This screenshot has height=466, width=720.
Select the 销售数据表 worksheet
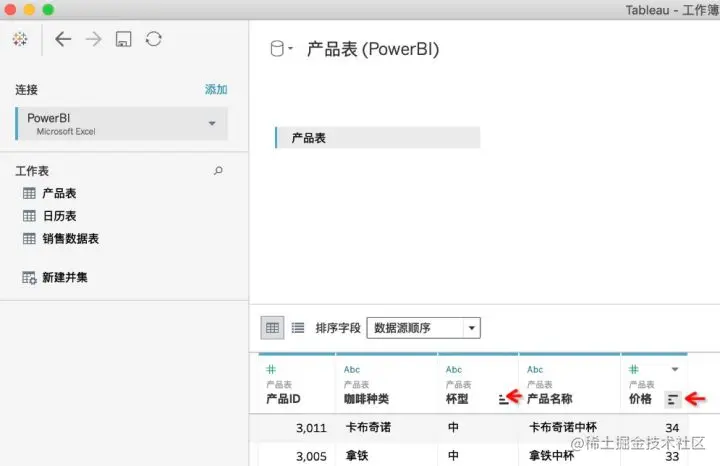click(61, 238)
